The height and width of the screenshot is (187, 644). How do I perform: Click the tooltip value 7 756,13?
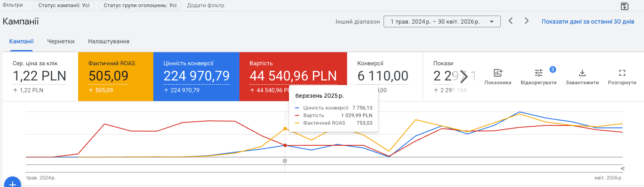tap(363, 108)
